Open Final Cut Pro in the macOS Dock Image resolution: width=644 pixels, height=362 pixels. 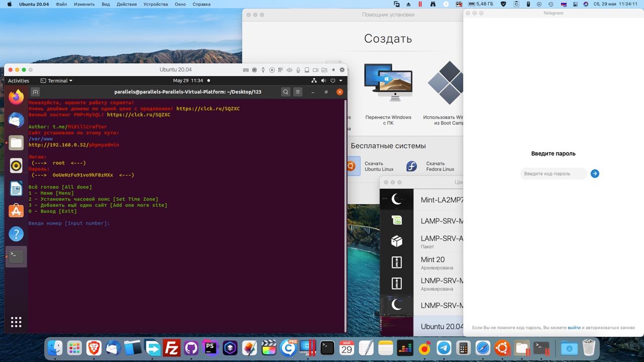coord(269,347)
